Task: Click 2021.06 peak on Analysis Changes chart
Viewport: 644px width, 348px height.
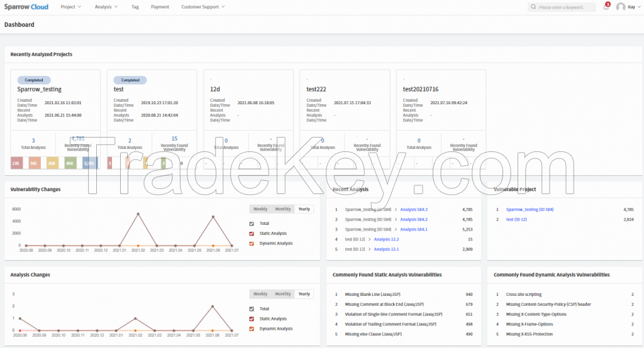Action: 213,307
